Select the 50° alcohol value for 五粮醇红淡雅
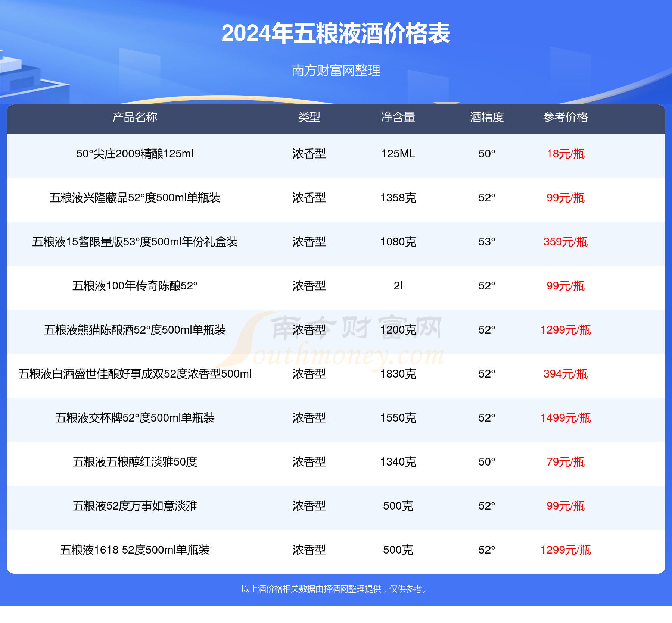Screen dimensions: 672x623 pyautogui.click(x=487, y=462)
